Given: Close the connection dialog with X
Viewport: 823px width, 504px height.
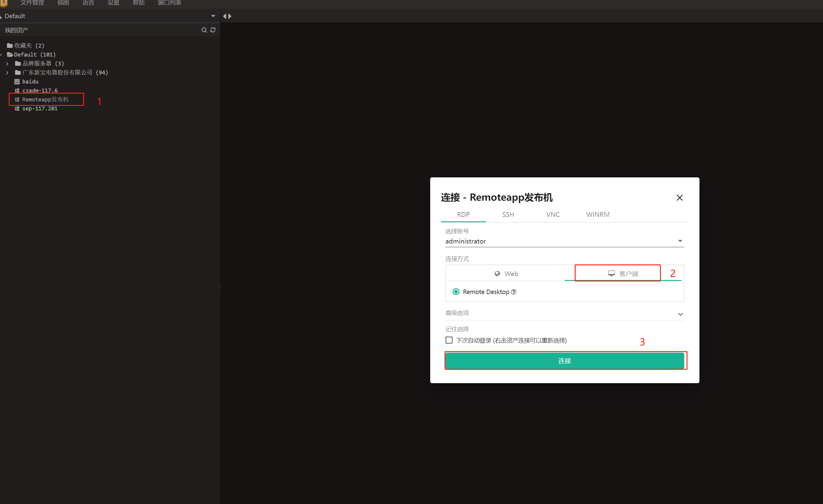Looking at the screenshot, I should pos(679,198).
